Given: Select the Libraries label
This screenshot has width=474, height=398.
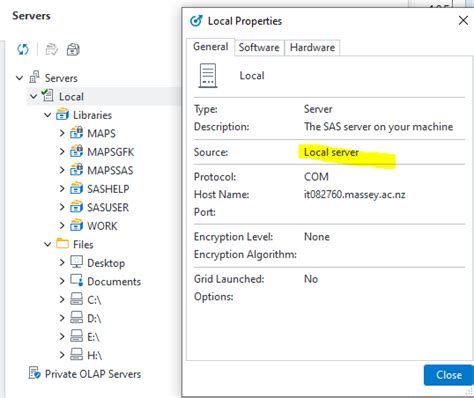Looking at the screenshot, I should click(x=92, y=115).
